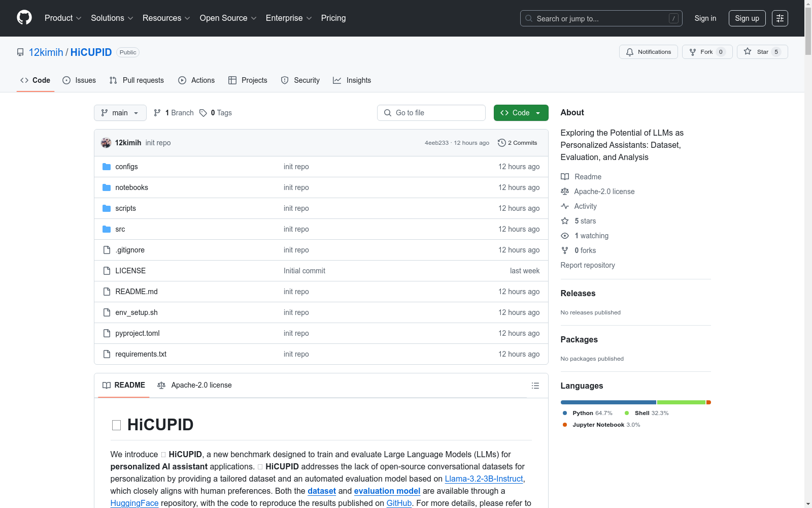Switch to the Security tab
This screenshot has height=508, width=812.
point(300,80)
